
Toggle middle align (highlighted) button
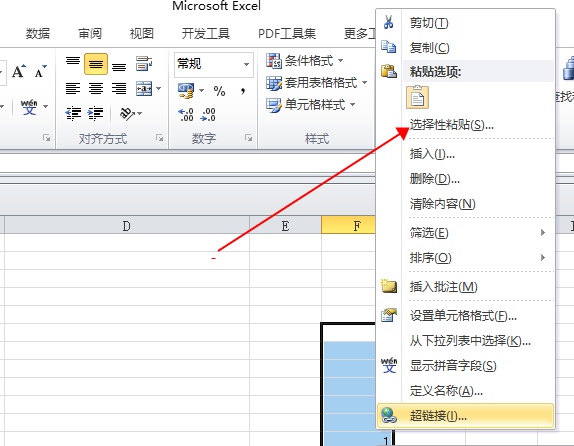pos(96,64)
